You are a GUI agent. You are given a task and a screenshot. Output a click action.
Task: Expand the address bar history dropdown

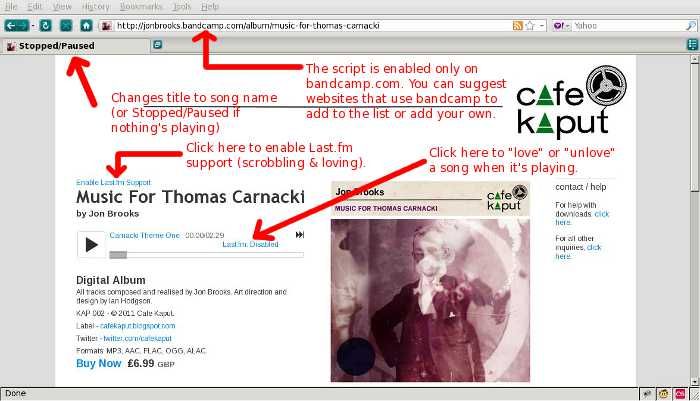(x=542, y=26)
